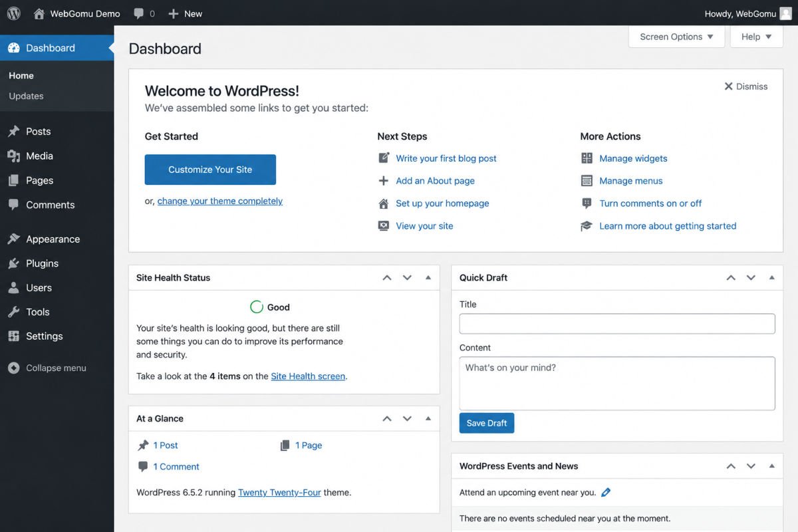This screenshot has height=532, width=798.
Task: Select the Home submenu item
Action: click(x=21, y=76)
